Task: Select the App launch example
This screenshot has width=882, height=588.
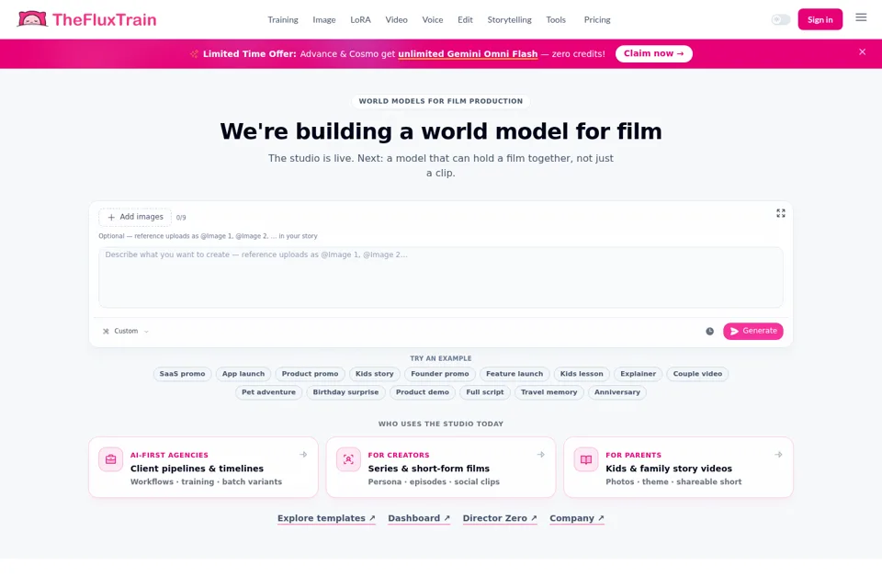Action: (x=243, y=374)
